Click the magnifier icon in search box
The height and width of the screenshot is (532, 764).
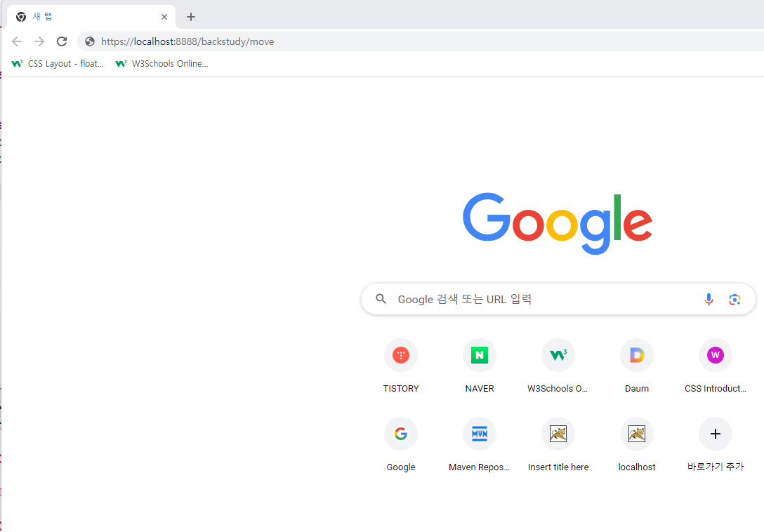[381, 299]
